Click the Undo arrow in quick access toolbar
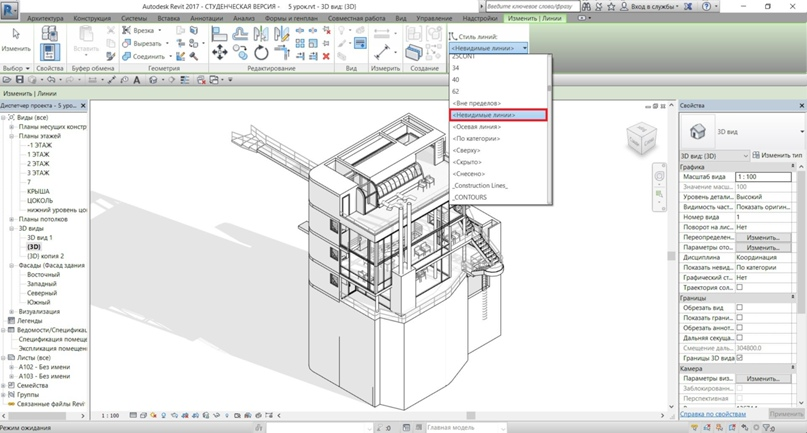 [x=50, y=80]
